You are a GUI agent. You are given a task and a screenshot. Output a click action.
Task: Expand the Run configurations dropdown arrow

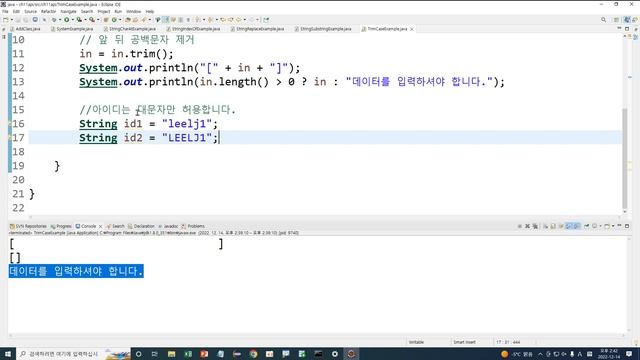click(73, 20)
